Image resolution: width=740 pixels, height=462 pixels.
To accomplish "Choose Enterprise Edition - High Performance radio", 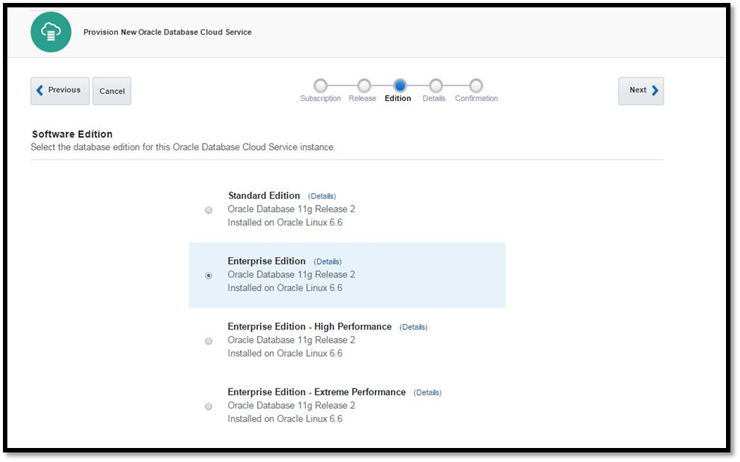I will 208,341.
